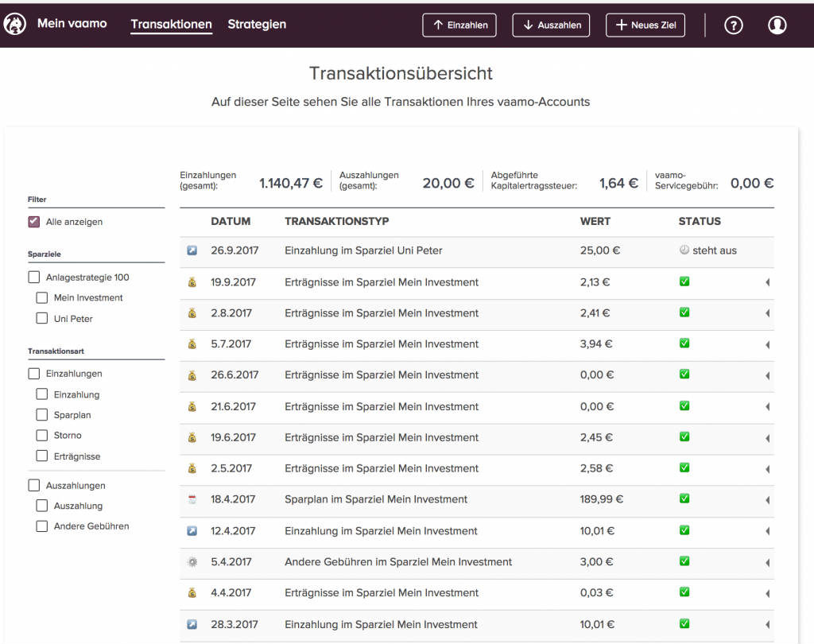
Task: Click the money bag icon on the 2.5.2017 row
Action: [192, 468]
